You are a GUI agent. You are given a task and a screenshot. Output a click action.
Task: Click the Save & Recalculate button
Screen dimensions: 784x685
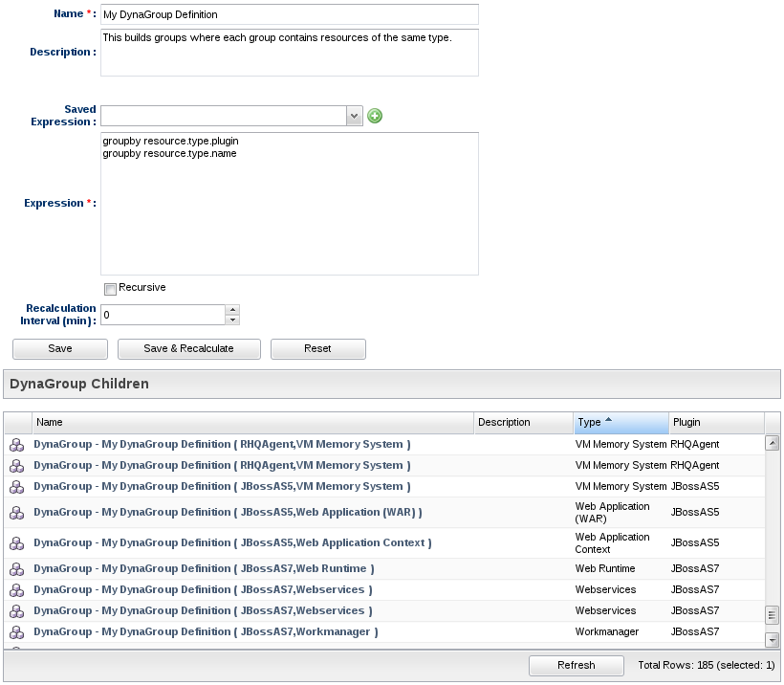pos(189,349)
